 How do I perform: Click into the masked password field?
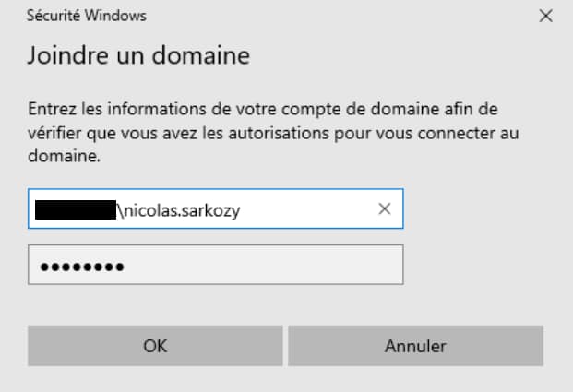[x=216, y=266]
